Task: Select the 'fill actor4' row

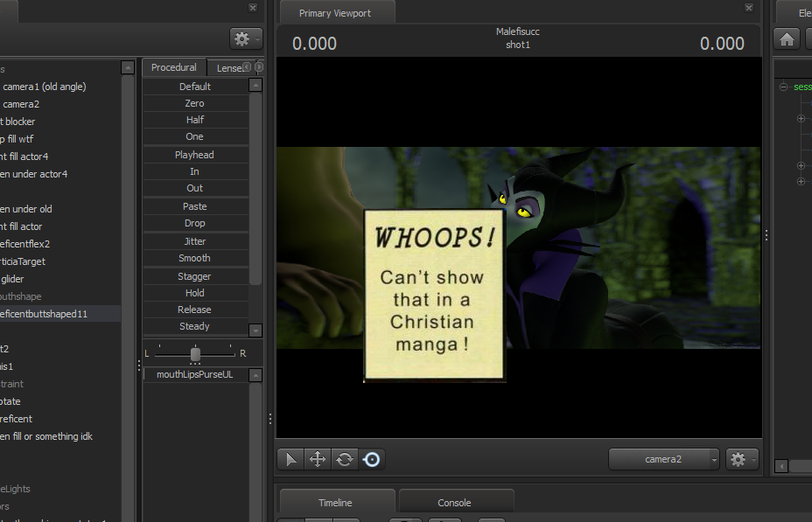Action: click(x=60, y=157)
